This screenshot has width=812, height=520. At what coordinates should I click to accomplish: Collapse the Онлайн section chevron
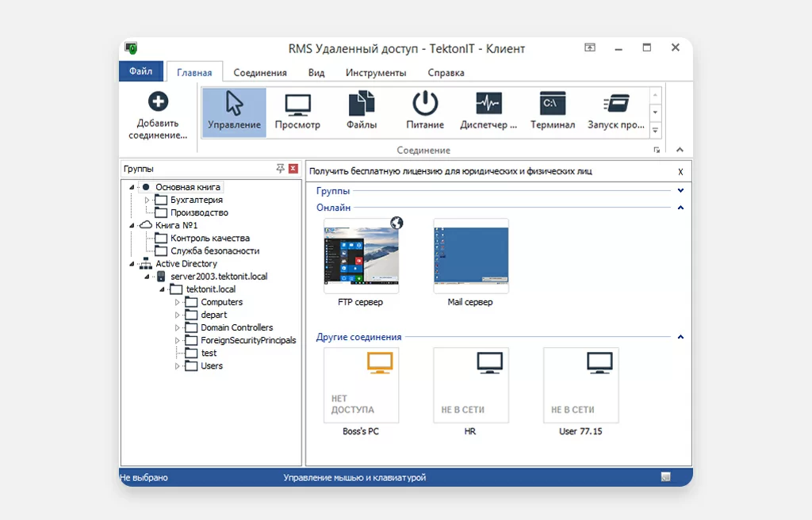[x=680, y=208]
